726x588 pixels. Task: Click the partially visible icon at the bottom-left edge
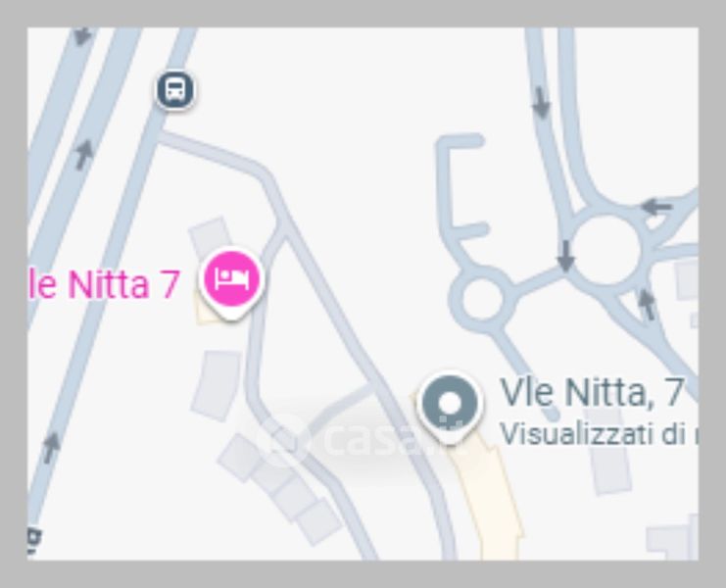(34, 540)
